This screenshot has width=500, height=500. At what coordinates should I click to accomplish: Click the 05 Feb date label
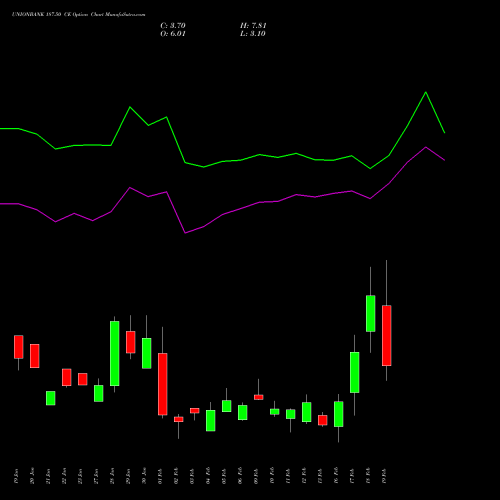(x=224, y=476)
